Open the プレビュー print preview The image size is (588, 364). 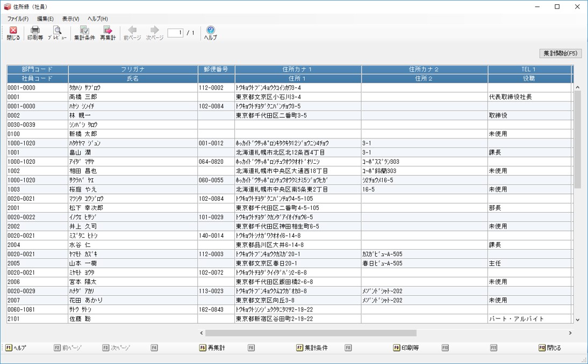(57, 33)
